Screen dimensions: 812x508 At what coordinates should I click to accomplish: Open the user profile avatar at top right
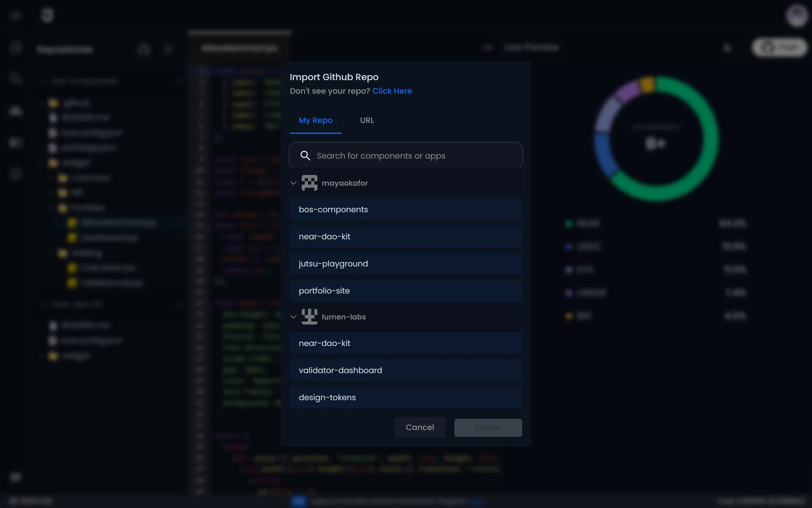[x=797, y=15]
